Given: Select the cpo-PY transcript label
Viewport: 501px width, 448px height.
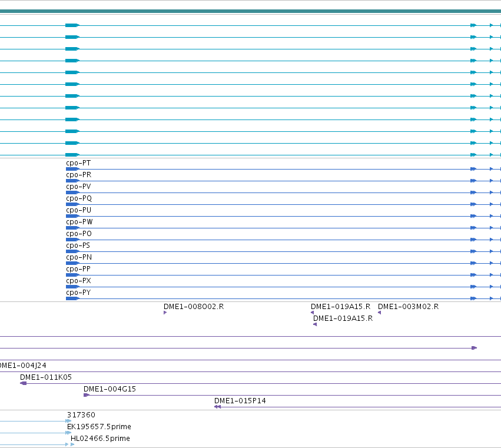Looking at the screenshot, I should [78, 293].
